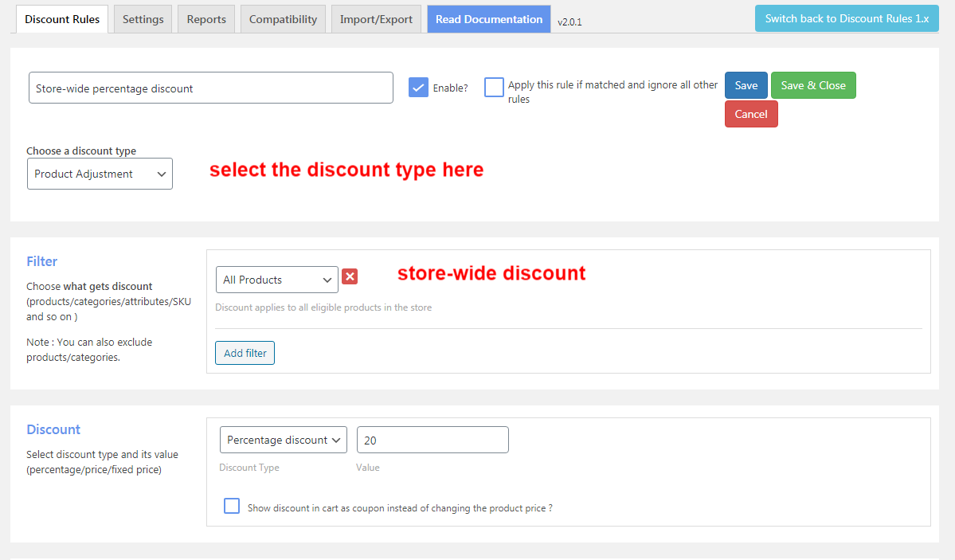Enable the discount rule checkbox
Screen dimensions: 955x560
pos(418,88)
